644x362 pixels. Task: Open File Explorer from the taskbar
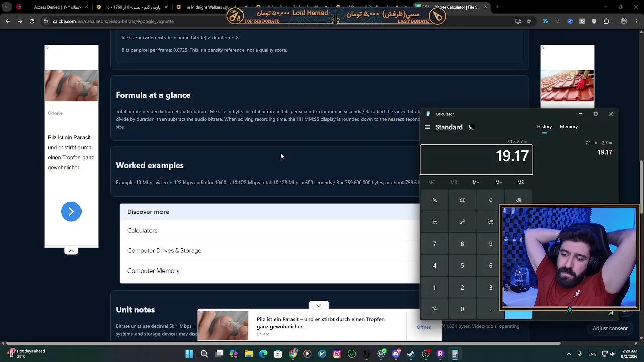coord(249,354)
